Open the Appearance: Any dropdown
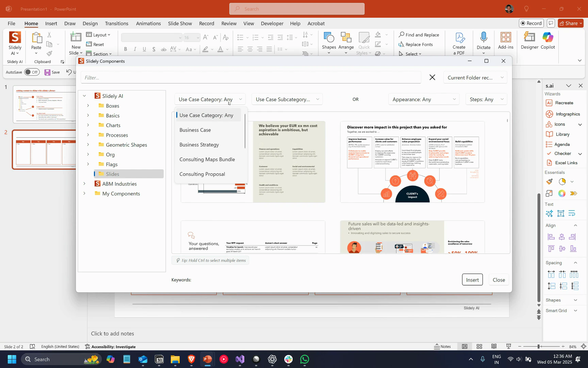The height and width of the screenshot is (368, 588). tap(424, 99)
